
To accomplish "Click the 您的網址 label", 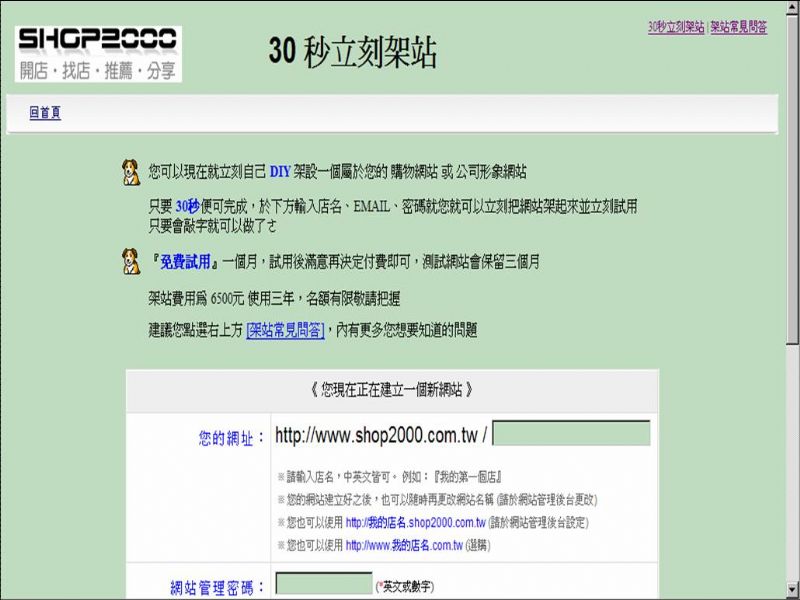I will [232, 438].
